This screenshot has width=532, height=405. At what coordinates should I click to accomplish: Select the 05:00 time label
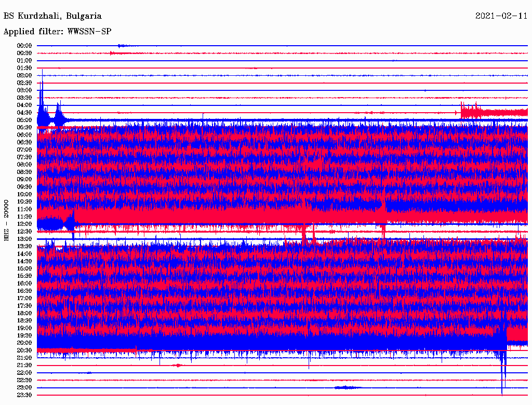[24, 120]
